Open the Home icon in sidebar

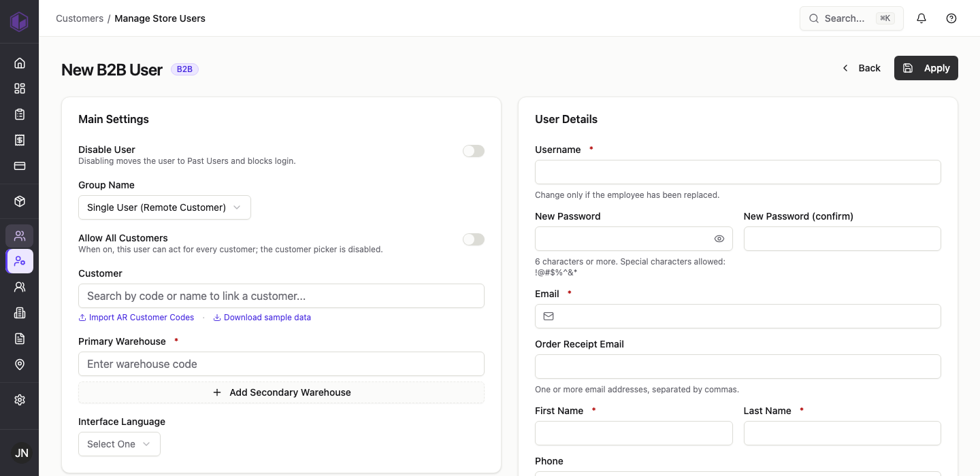click(x=20, y=63)
